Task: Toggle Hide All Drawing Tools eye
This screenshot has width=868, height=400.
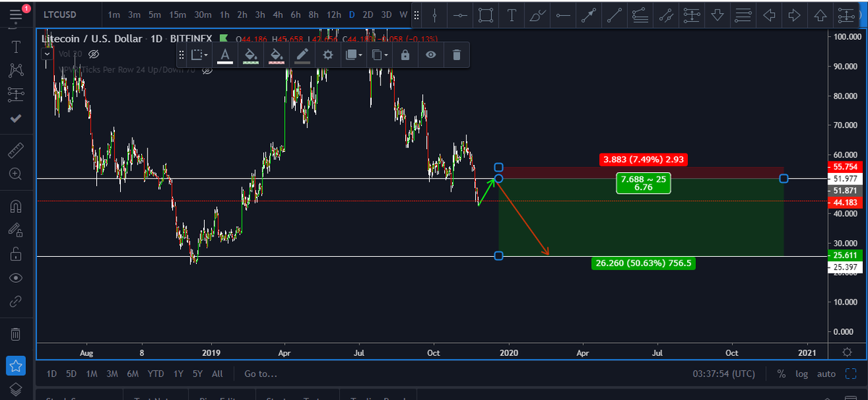Action: [x=16, y=278]
